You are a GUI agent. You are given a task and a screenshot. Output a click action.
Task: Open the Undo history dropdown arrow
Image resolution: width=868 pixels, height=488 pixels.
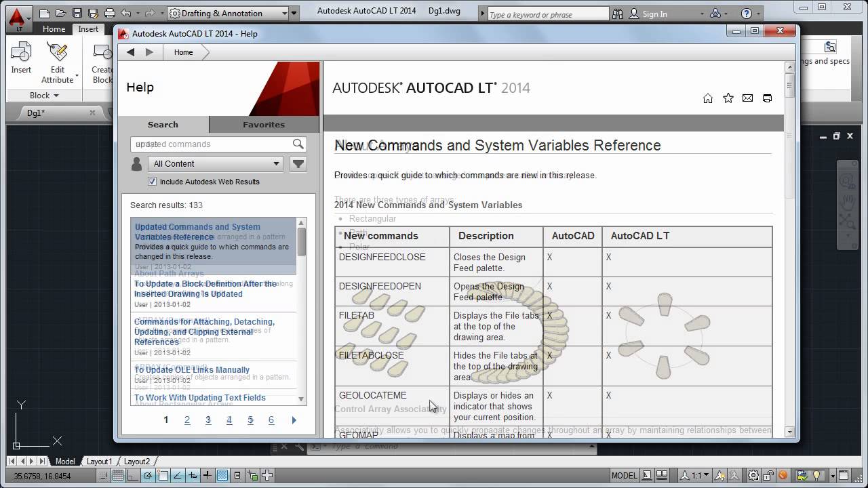(x=136, y=13)
